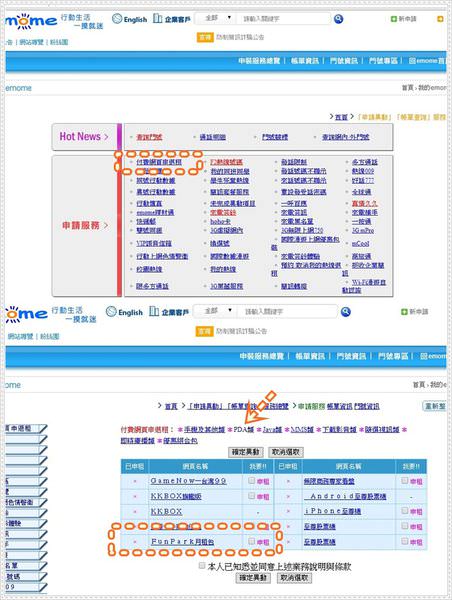The image size is (452, 600).
Task: Open 帳單資訊 in the upper blue navigation bar
Action: (305, 61)
